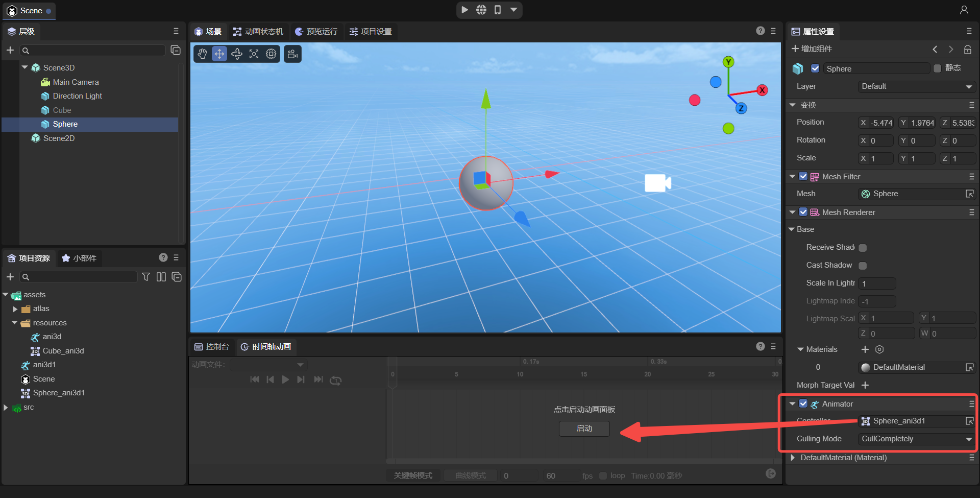Viewport: 980px width, 498px height.
Task: Collapse the Scene3D node in hierarchy
Action: (x=25, y=67)
